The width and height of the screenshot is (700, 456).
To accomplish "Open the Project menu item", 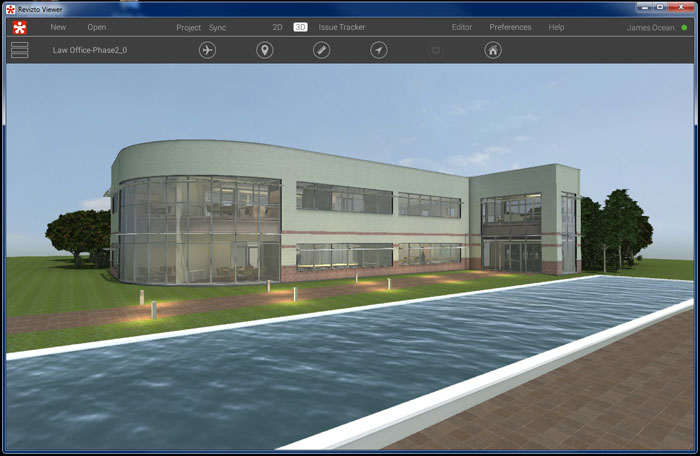I will (188, 28).
